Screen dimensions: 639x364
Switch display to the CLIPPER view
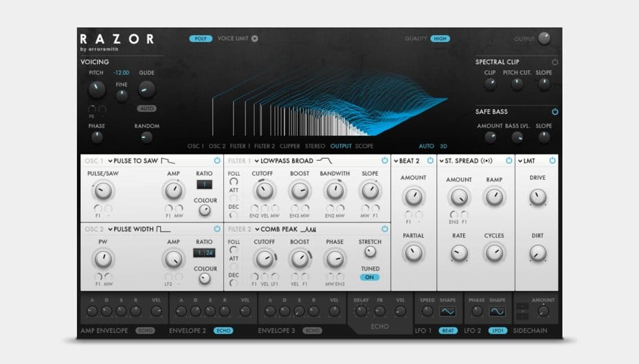pyautogui.click(x=289, y=146)
